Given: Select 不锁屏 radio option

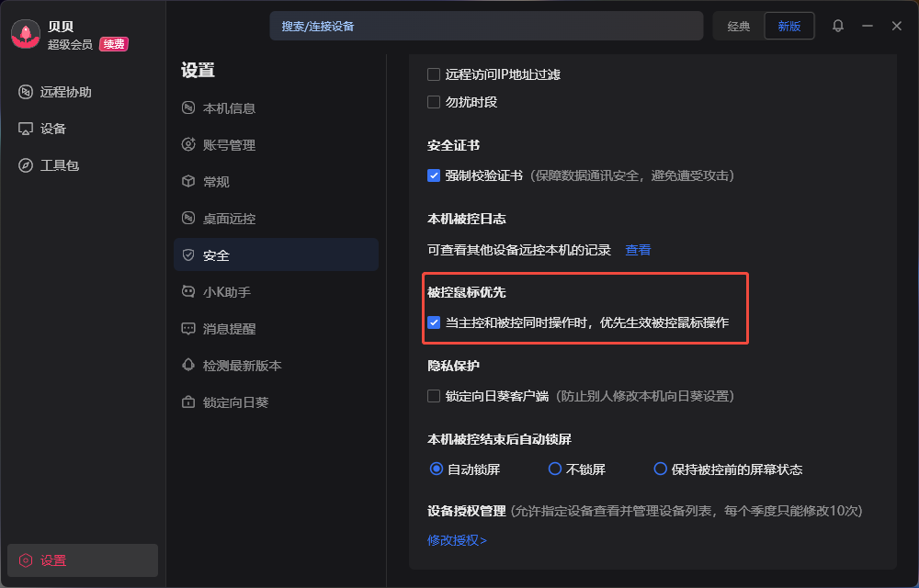Looking at the screenshot, I should click(x=555, y=469).
